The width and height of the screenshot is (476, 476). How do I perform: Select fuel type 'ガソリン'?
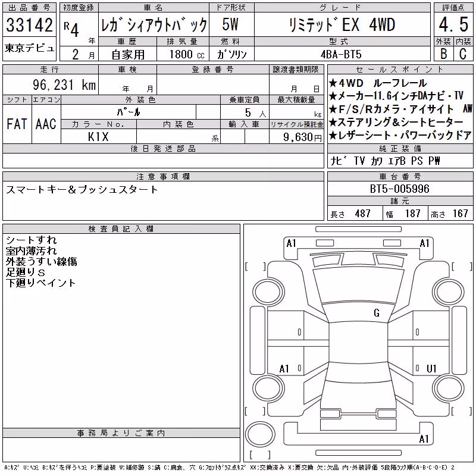[231, 54]
